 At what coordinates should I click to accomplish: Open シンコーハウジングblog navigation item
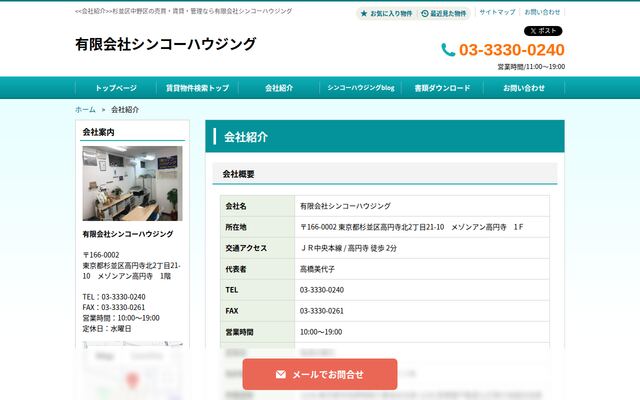click(x=361, y=88)
